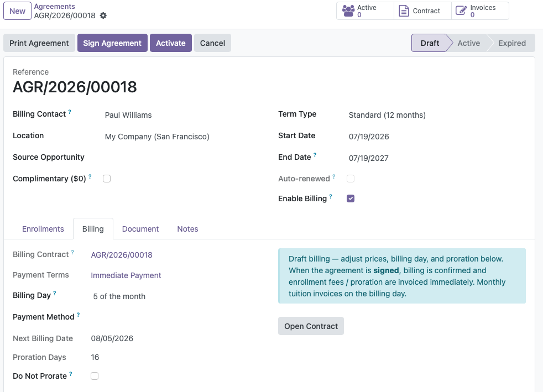Viewport: 543px width, 392px height.
Task: Click the End Date help question mark
Action: [x=315, y=155]
